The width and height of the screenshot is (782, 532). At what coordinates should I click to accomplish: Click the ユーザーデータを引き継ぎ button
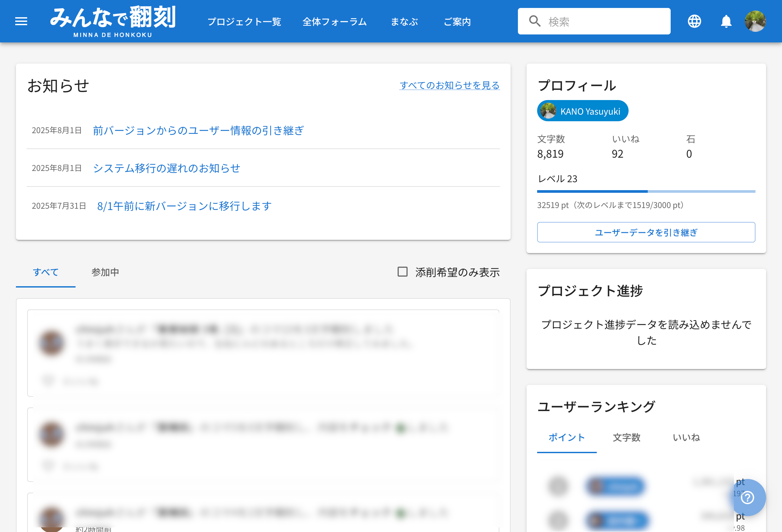coord(646,232)
